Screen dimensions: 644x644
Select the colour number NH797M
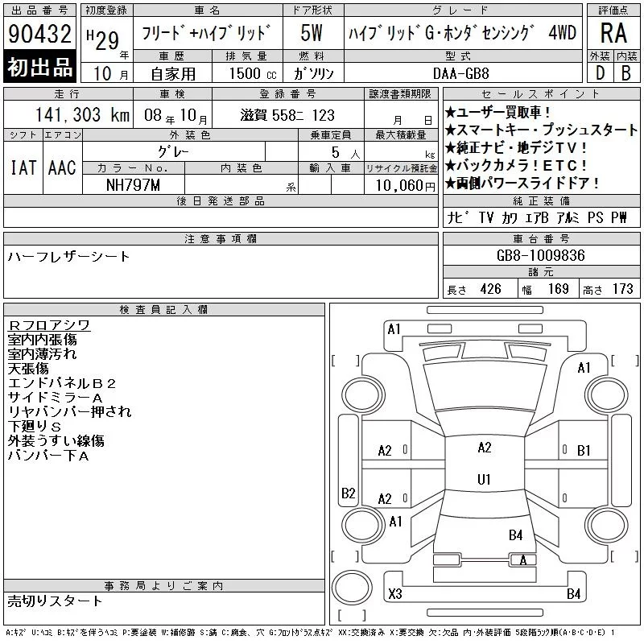pyautogui.click(x=133, y=185)
